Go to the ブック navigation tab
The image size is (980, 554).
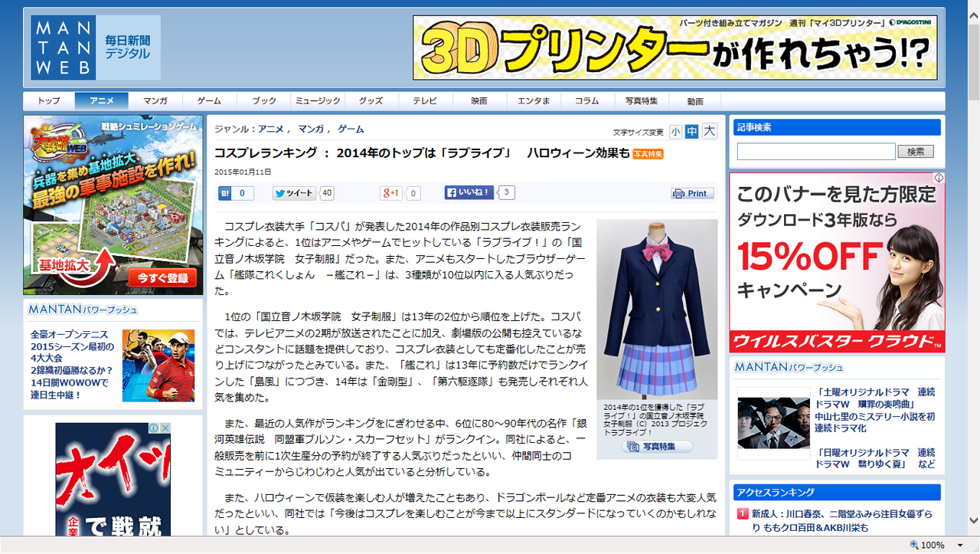click(263, 101)
